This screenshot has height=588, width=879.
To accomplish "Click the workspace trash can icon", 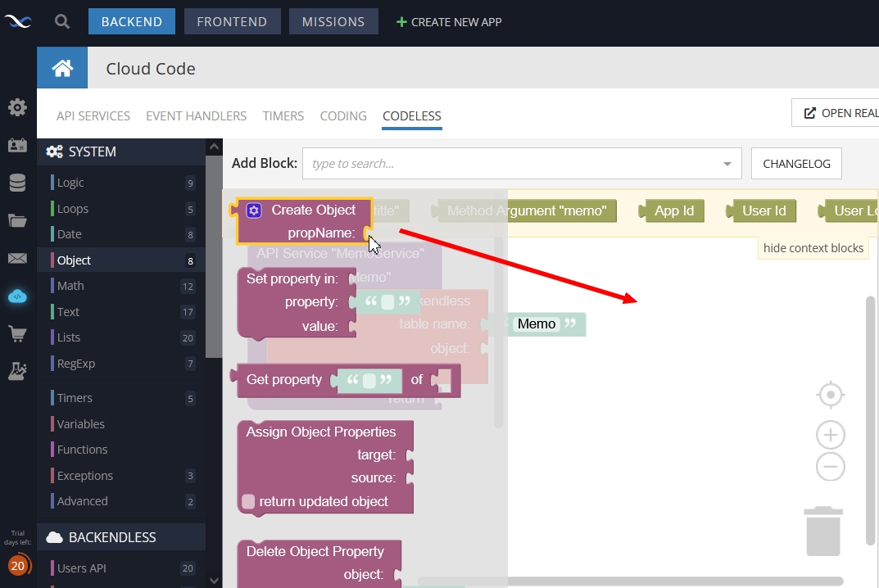I will pos(823,531).
